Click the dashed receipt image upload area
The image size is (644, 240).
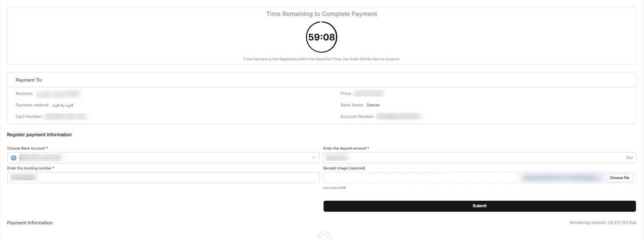[479, 178]
